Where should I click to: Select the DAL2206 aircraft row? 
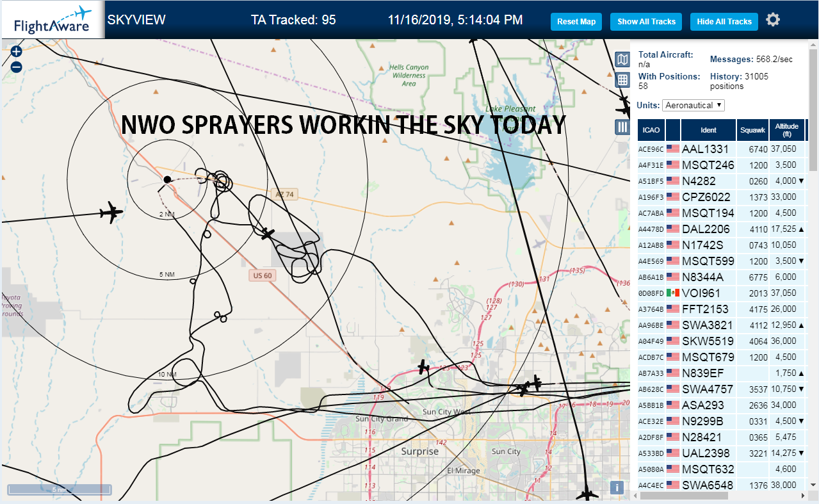click(x=722, y=229)
